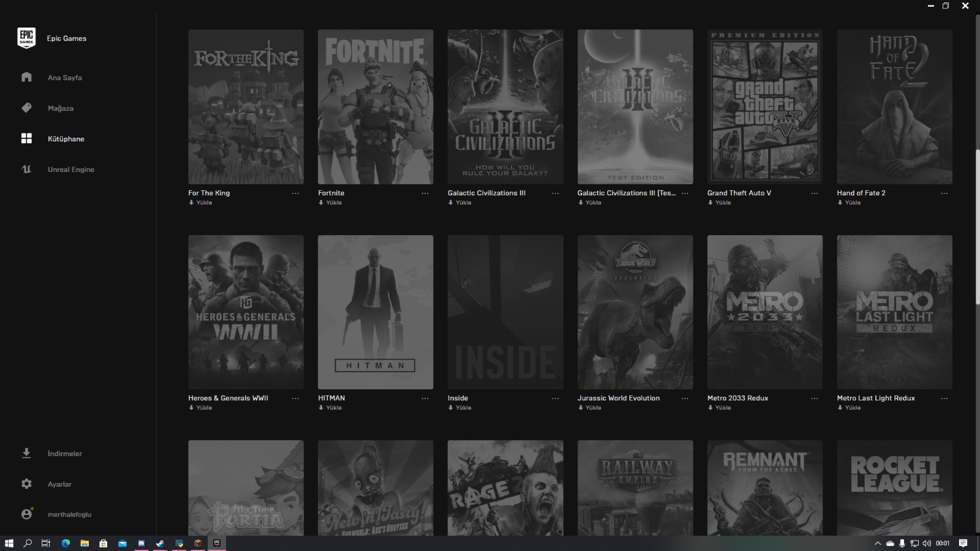
Task: Click the Epic Games logo in the sidebar
Action: coord(26,38)
